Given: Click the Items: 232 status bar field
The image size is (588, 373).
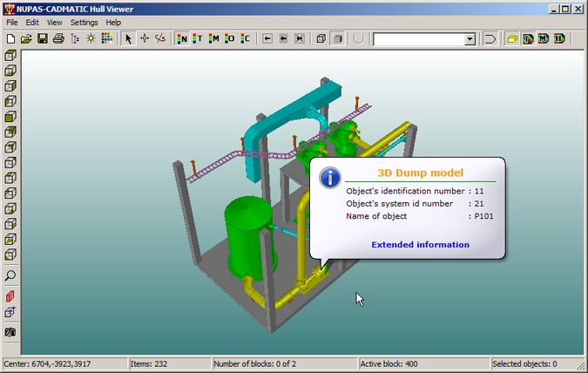Looking at the screenshot, I should point(170,363).
